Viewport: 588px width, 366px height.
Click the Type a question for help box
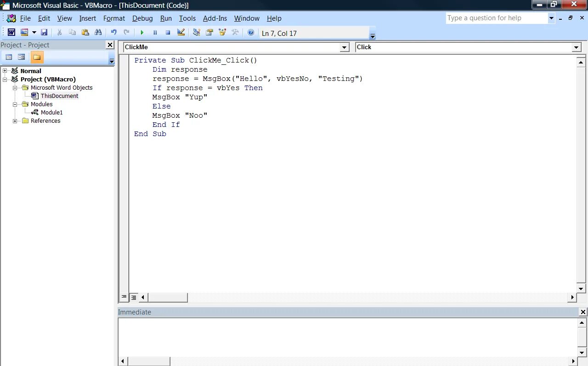497,18
